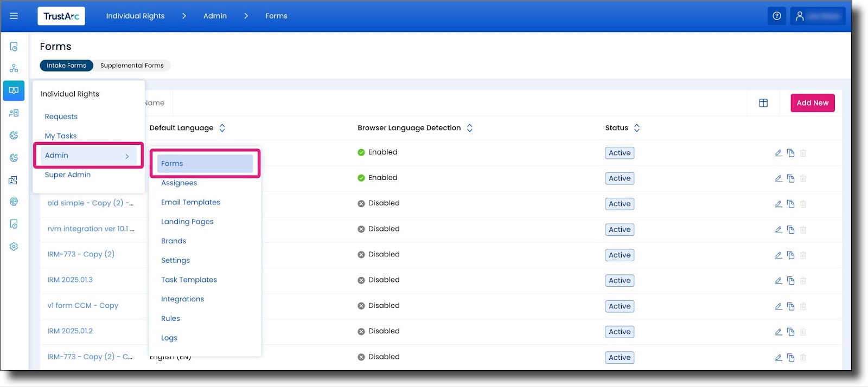The image size is (868, 387).
Task: Select Assignees in the Admin submenu
Action: (x=179, y=183)
